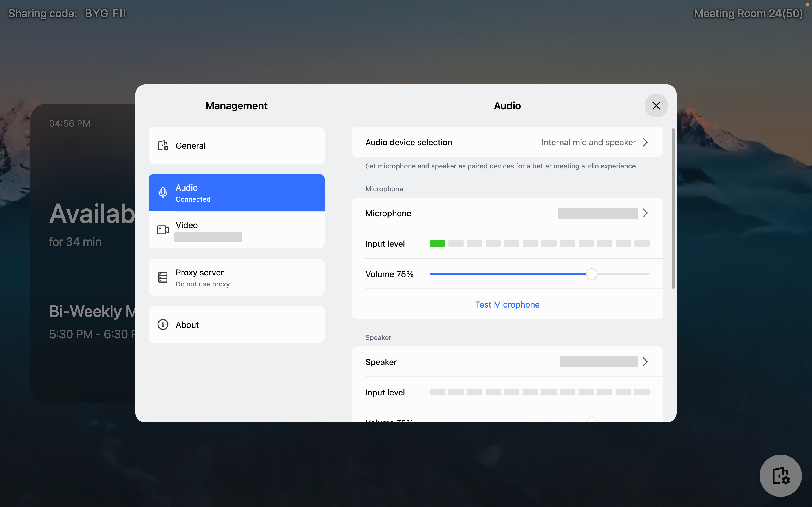The width and height of the screenshot is (812, 507).
Task: Click the video camera icon beside Video
Action: 163,230
